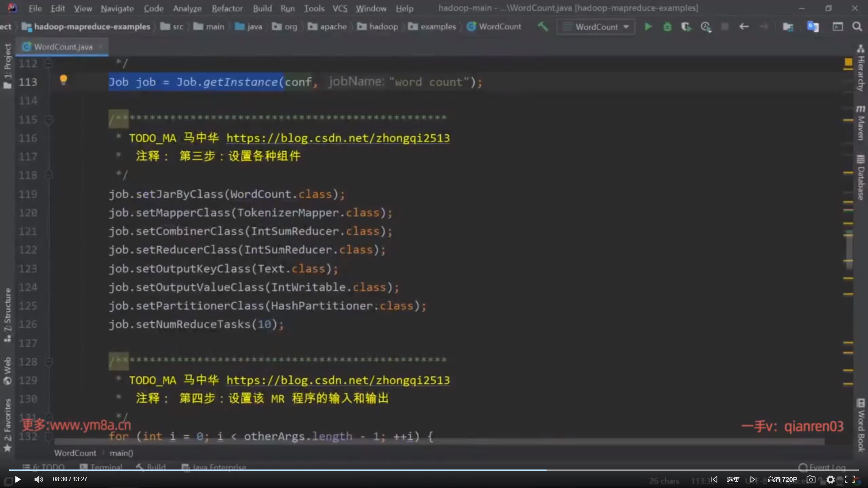This screenshot has height=488, width=868.
Task: Click the lightbulb quick-fix icon
Action: (x=63, y=80)
